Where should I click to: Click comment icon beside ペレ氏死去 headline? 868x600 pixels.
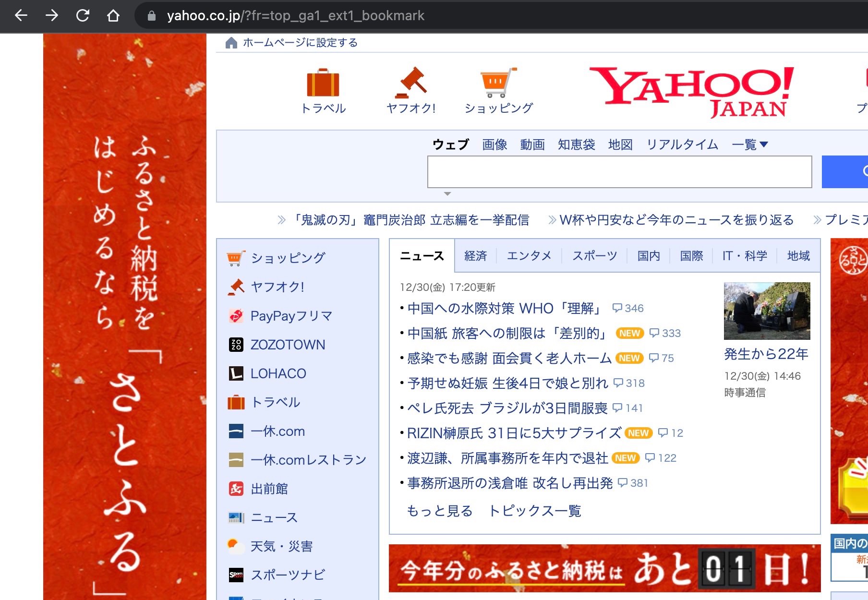[x=617, y=408]
